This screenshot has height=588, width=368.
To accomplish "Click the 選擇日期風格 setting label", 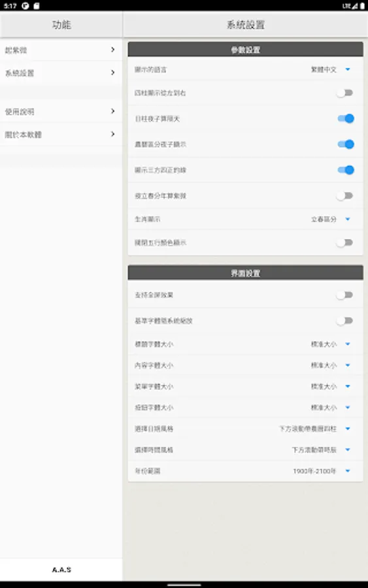I will tap(154, 429).
